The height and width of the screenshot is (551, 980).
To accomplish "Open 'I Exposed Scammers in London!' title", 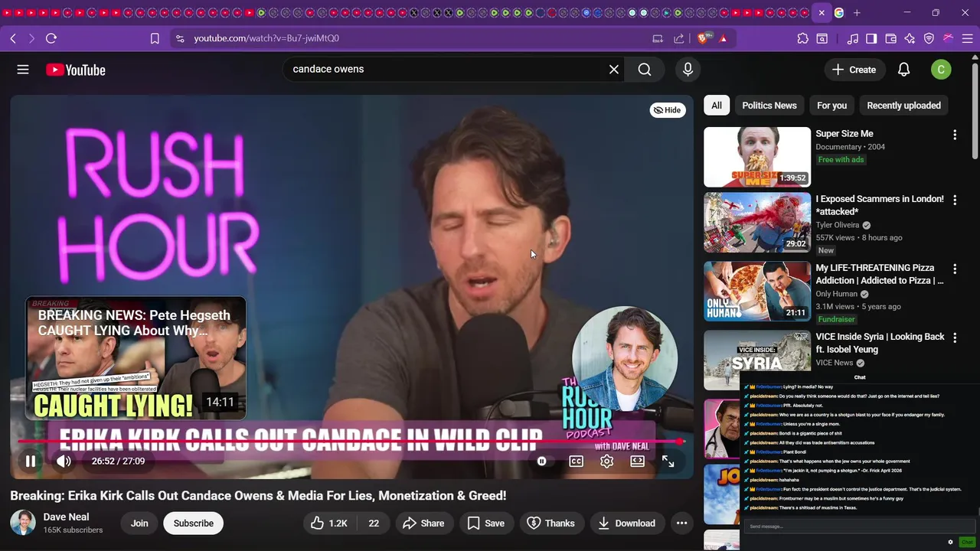I will (x=880, y=205).
